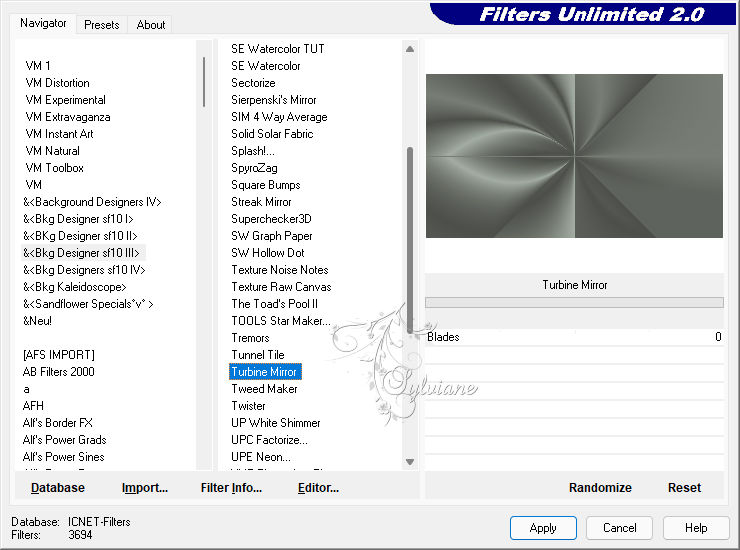
Task: Choose SW Hollow Dot filter
Action: [268, 253]
